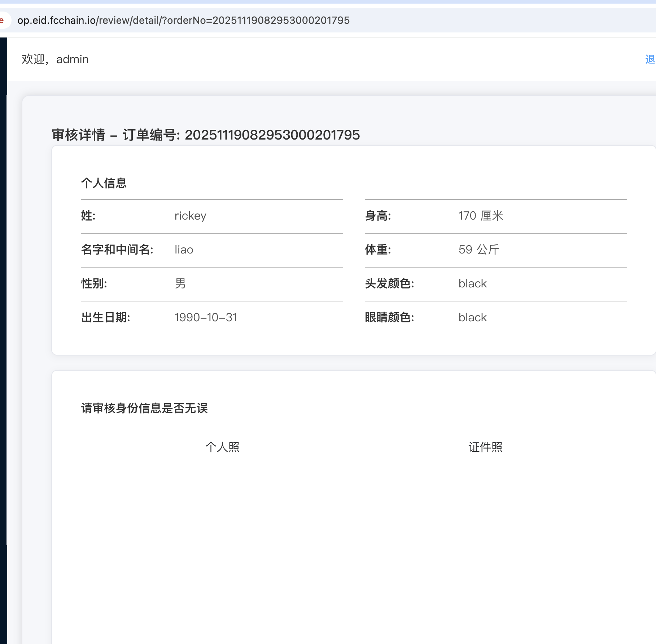
Task: Select the given name value "liao"
Action: pyautogui.click(x=184, y=250)
